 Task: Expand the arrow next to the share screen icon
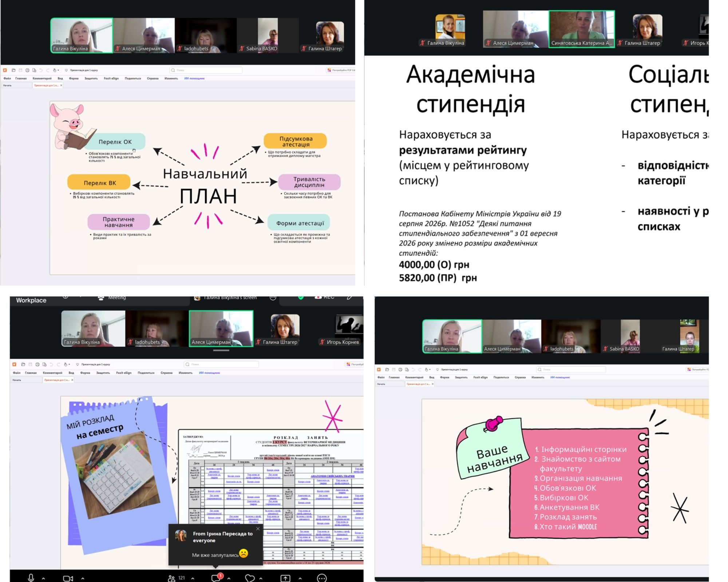click(300, 578)
